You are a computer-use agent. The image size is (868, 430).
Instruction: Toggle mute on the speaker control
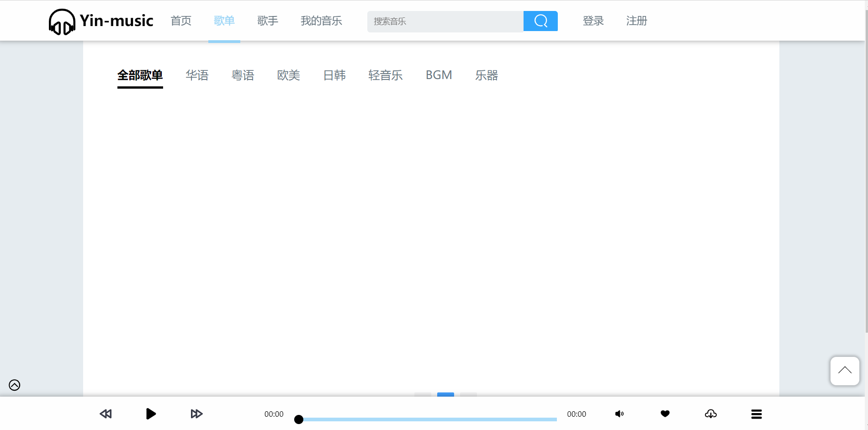coord(619,414)
